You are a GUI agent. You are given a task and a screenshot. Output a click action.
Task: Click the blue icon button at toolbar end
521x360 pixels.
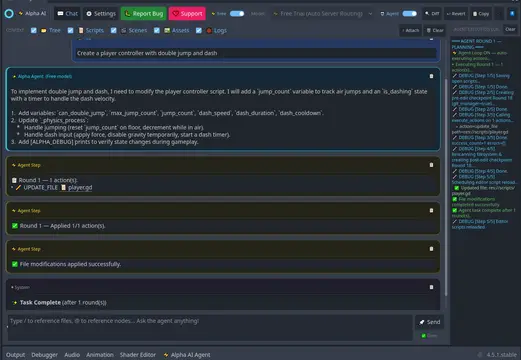point(512,14)
